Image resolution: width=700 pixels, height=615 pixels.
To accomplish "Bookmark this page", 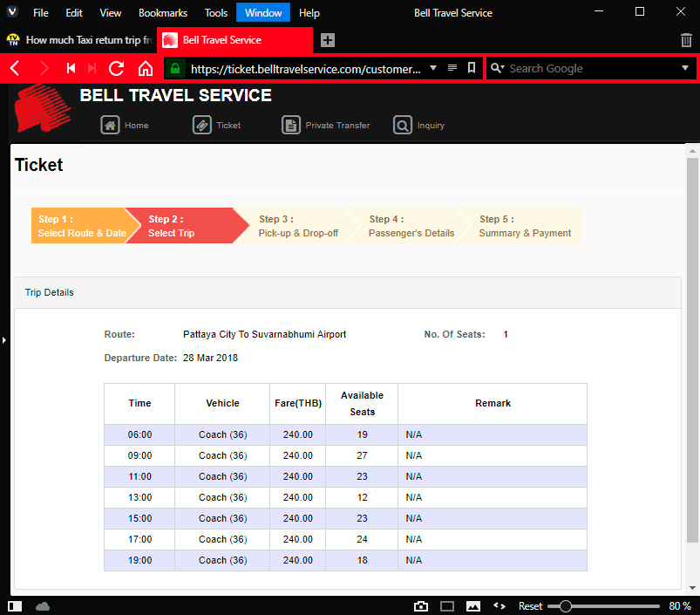I will pos(472,68).
